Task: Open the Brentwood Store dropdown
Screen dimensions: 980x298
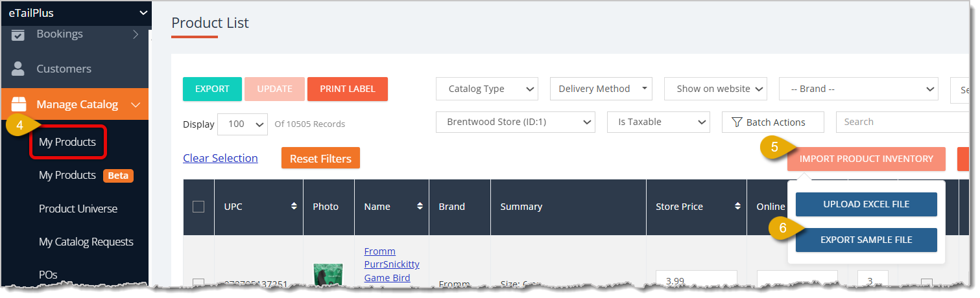Action: click(516, 122)
